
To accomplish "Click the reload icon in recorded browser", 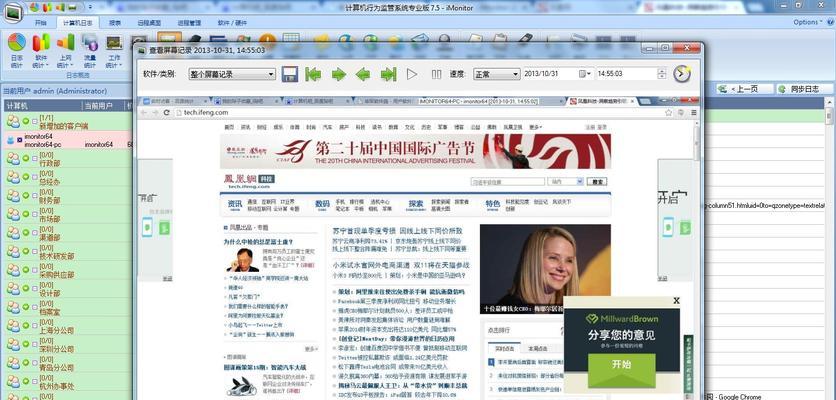I will tap(166, 113).
